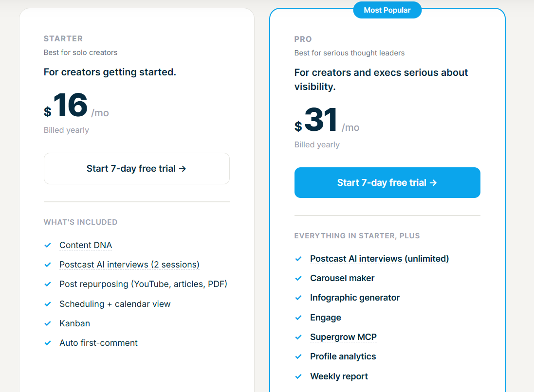The image size is (534, 392).
Task: Click the checkmark next to Infographic generator
Action: [x=298, y=298]
